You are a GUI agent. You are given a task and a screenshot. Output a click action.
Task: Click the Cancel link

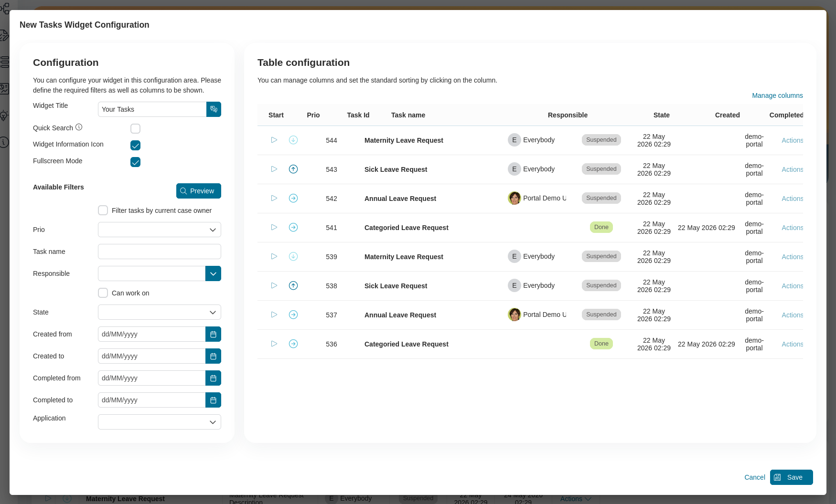click(755, 477)
